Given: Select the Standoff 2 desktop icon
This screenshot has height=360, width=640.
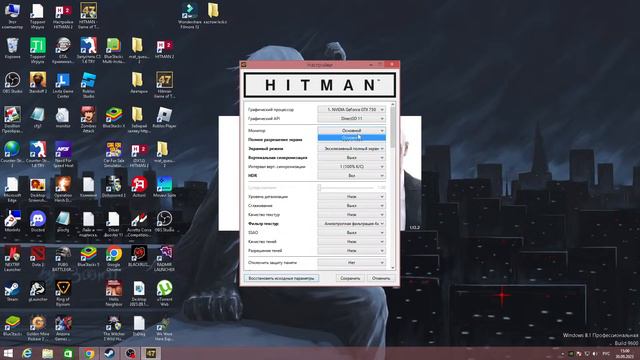Looking at the screenshot, I should (38, 83).
